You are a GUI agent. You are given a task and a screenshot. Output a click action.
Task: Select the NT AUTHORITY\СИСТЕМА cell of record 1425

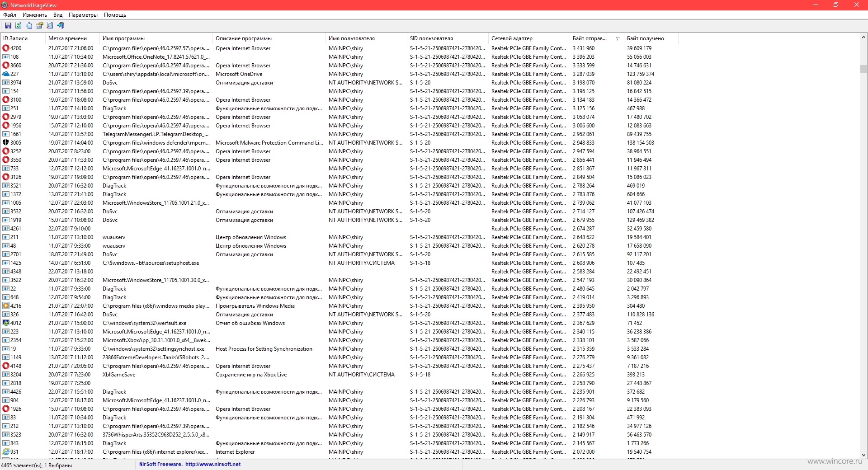(362, 263)
